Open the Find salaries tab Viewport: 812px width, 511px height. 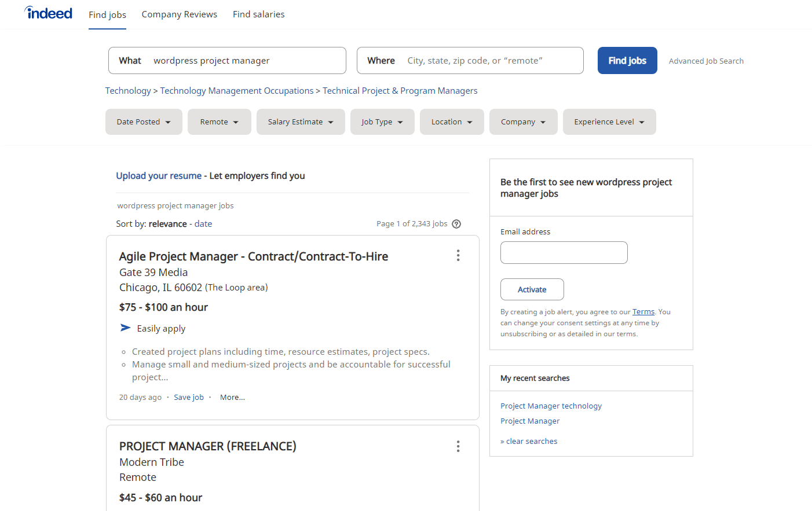click(x=259, y=14)
